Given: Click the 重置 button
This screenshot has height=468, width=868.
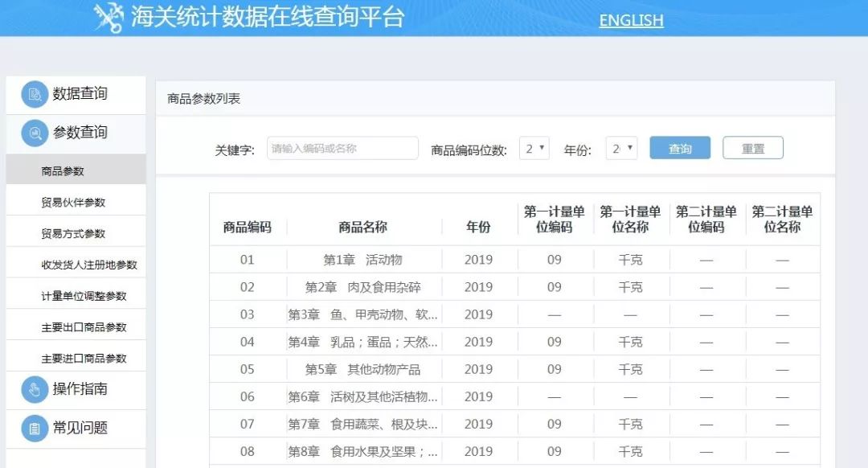Looking at the screenshot, I should tap(752, 147).
